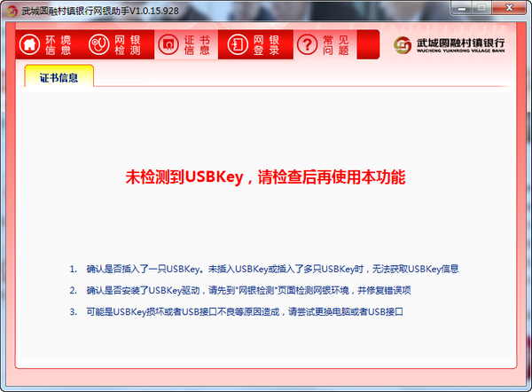Click the 常见问题 question mark icon

[307, 45]
